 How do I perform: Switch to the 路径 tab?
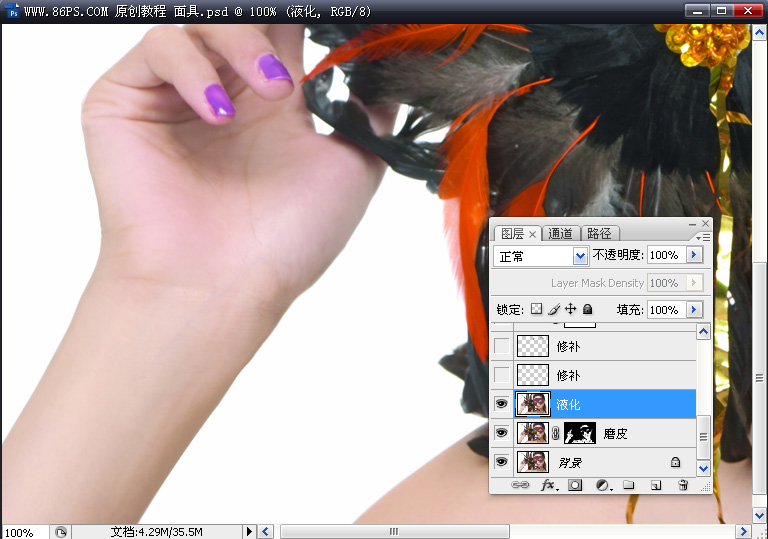600,233
